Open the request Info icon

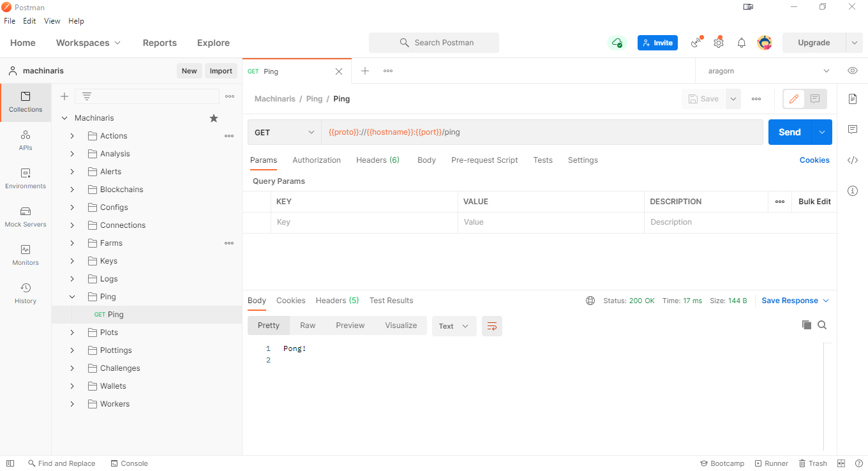coord(853,191)
